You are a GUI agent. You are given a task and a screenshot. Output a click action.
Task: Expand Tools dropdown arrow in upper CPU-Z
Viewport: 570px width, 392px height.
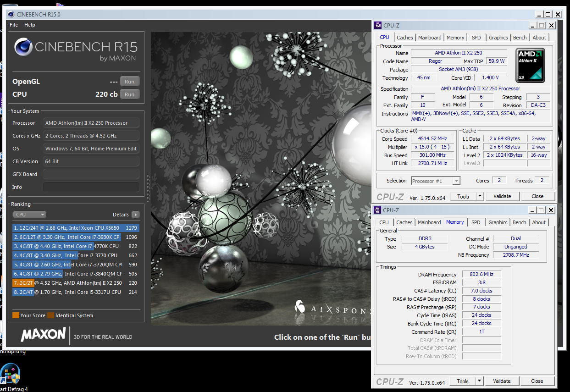tap(480, 196)
